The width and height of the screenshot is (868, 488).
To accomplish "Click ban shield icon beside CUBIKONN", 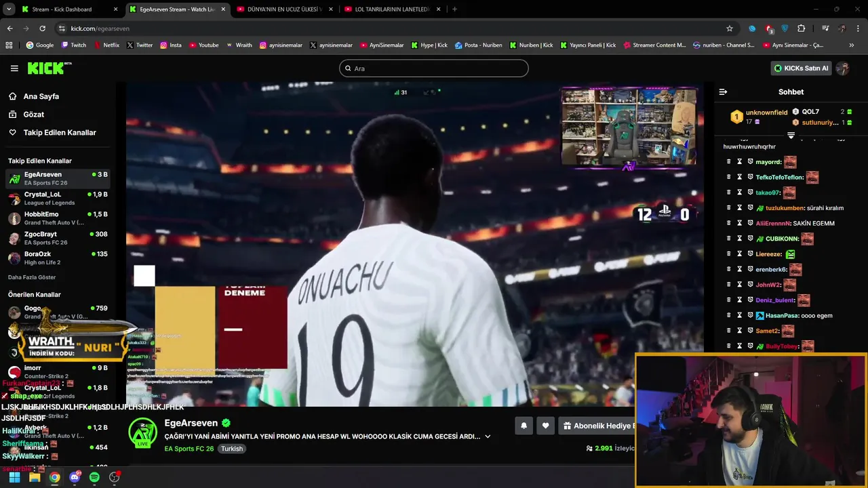I will [x=751, y=239].
